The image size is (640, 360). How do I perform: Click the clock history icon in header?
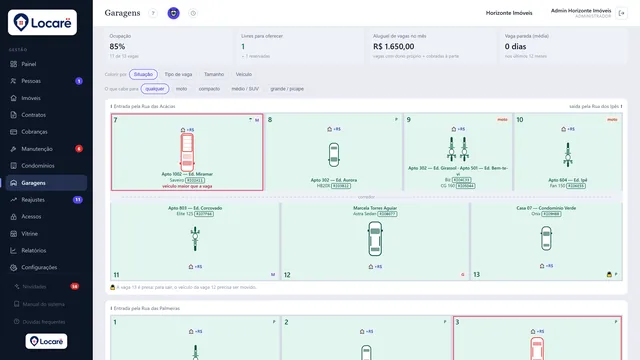pos(193,13)
